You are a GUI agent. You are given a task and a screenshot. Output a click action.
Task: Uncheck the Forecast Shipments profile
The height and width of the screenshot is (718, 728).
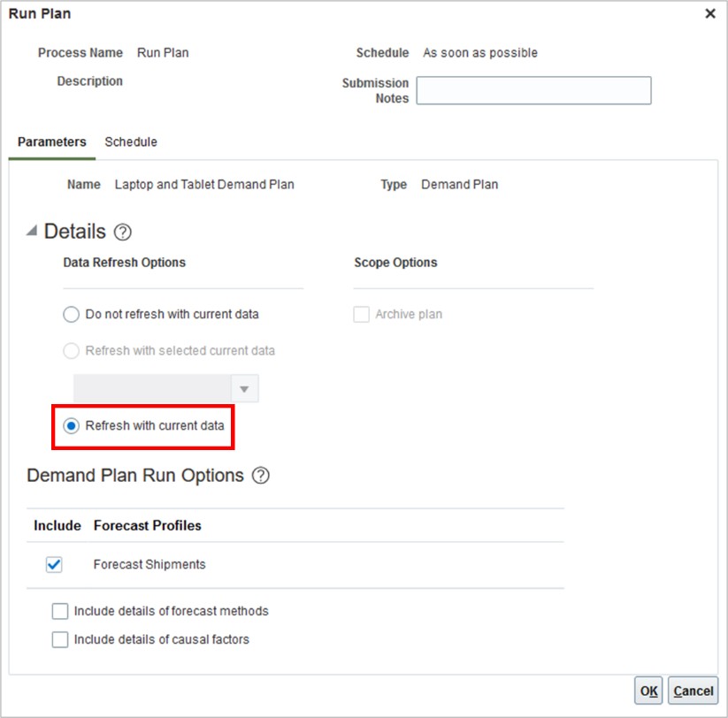coord(53,564)
